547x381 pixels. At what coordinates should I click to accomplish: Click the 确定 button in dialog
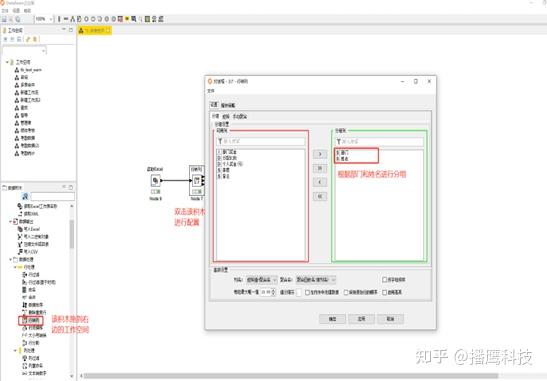coord(332,319)
